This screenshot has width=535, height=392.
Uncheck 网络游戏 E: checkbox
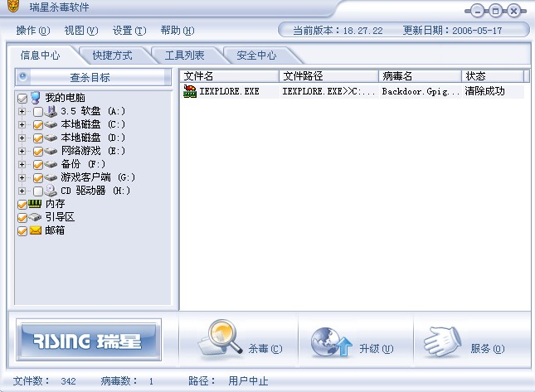point(38,152)
